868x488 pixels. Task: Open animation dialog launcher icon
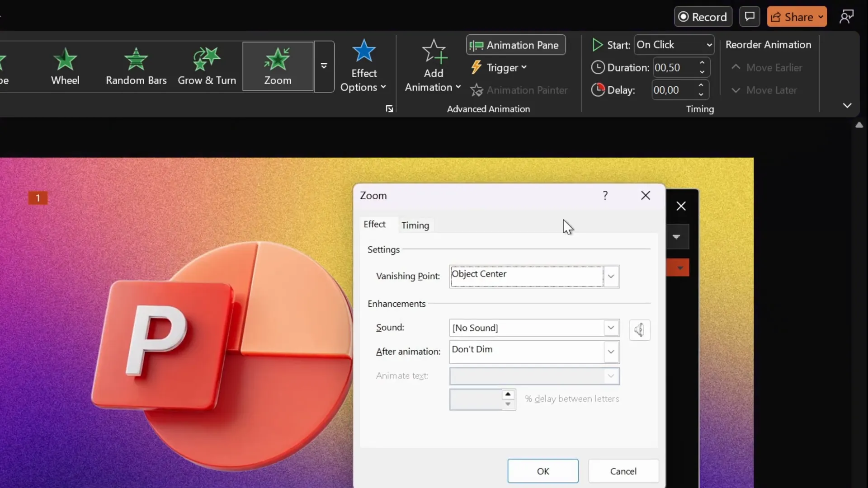coord(389,109)
